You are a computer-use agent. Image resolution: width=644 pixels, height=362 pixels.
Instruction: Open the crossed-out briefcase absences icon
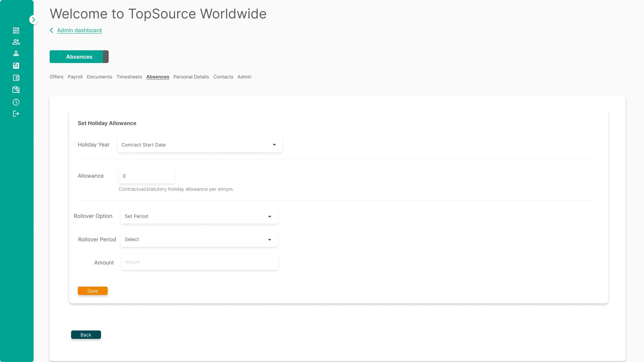(16, 89)
